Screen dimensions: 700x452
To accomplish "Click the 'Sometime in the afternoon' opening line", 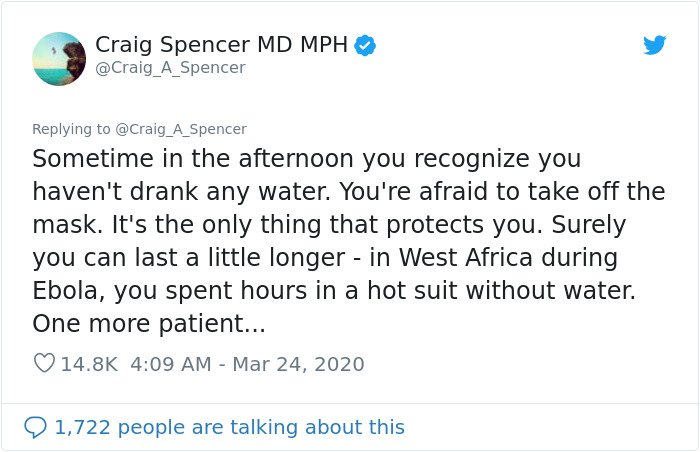I will tap(195, 159).
